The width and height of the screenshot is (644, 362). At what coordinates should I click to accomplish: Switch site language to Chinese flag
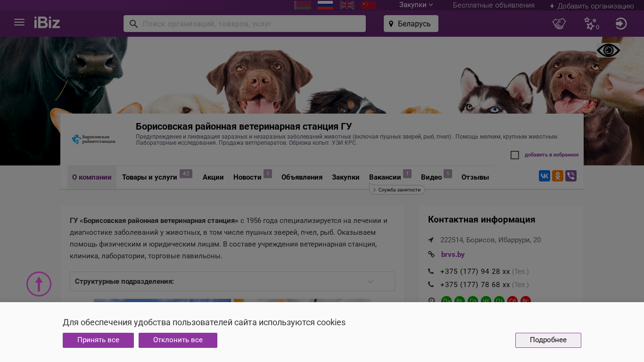pos(369,5)
